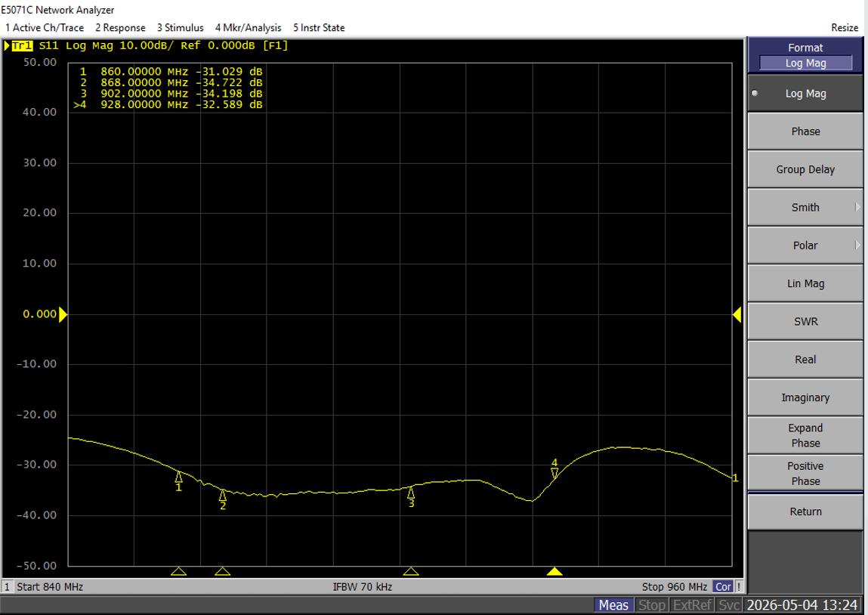Open the Mkr/Analysis menu

(248, 28)
